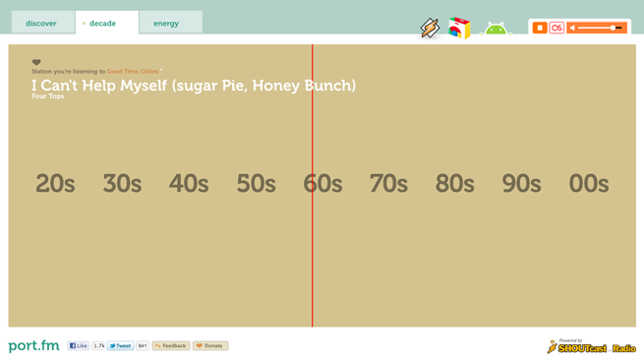Tune to the 40s decade
The image size is (644, 363).
pyautogui.click(x=189, y=183)
